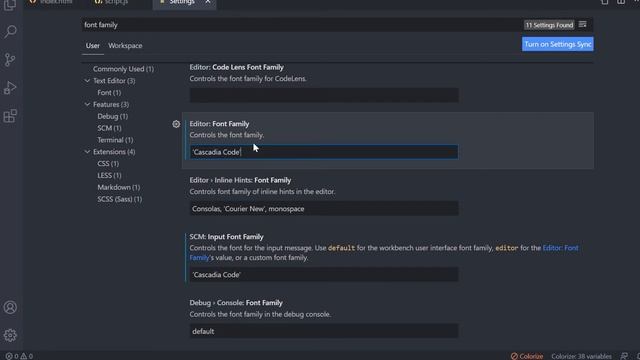The width and height of the screenshot is (640, 360).
Task: Click the feedback icon in the status bar
Action: coord(624,356)
